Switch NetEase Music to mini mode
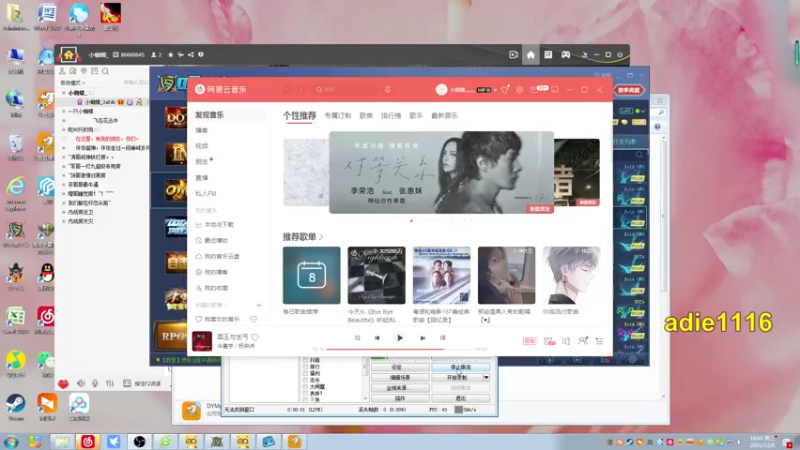 click(555, 89)
